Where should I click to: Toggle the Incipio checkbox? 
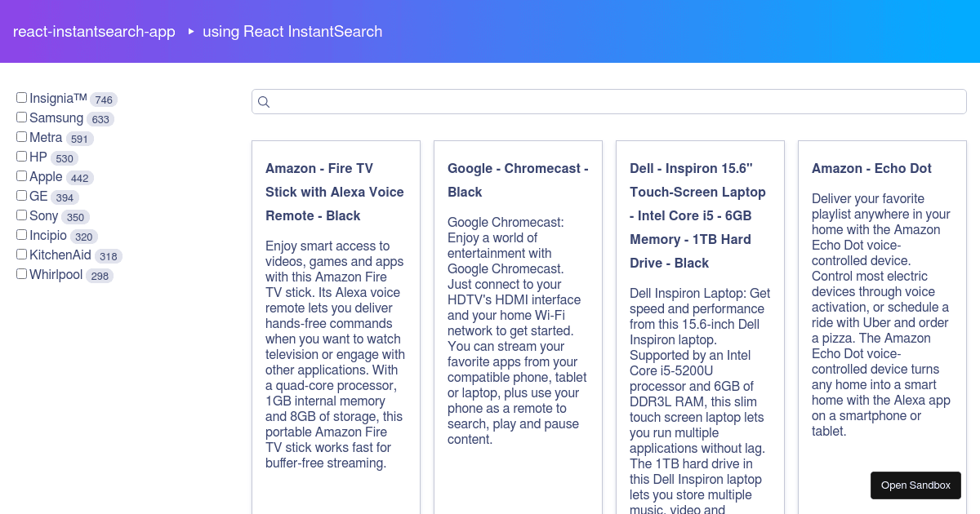(x=21, y=234)
